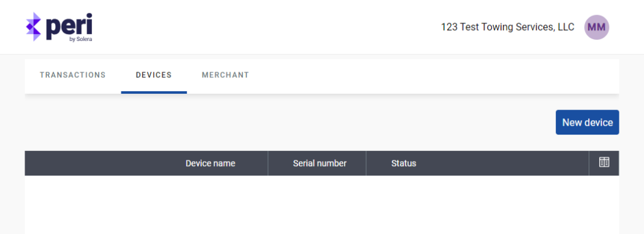This screenshot has width=644, height=234.
Task: Click divider between Serial number and Status
Action: [366, 163]
